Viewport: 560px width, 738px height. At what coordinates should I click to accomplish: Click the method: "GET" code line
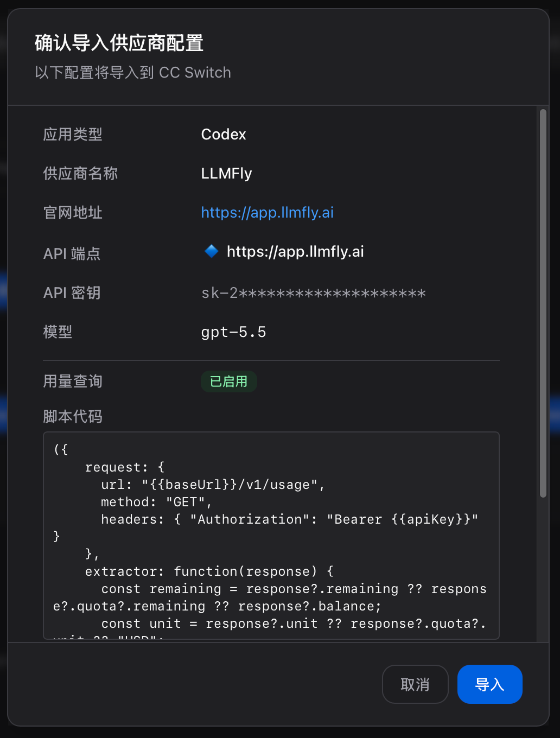[x=156, y=502]
